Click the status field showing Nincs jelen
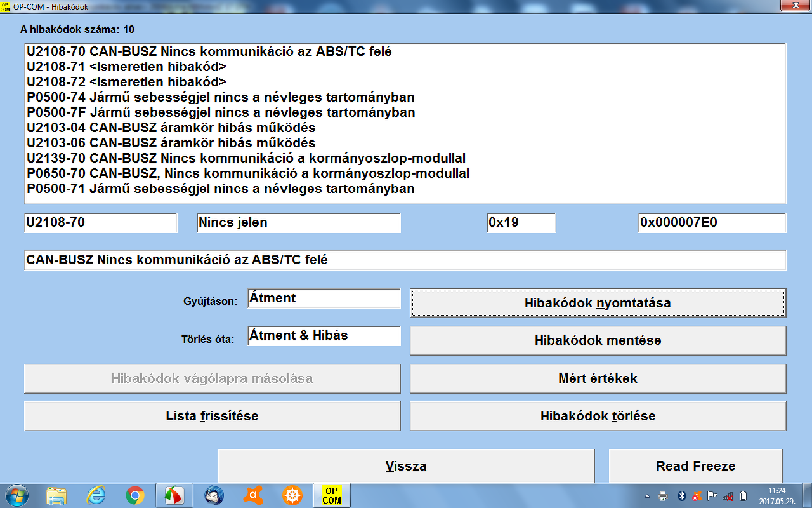The image size is (812, 508). (299, 223)
